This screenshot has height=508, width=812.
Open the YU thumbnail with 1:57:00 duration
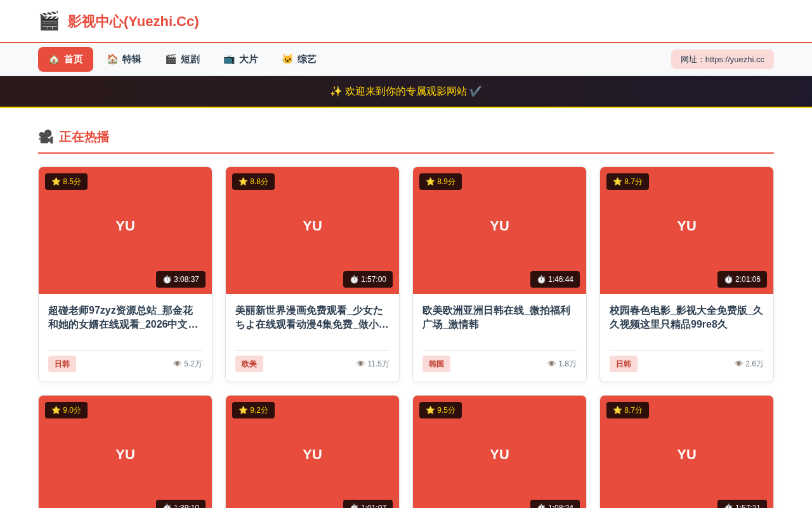(x=312, y=231)
